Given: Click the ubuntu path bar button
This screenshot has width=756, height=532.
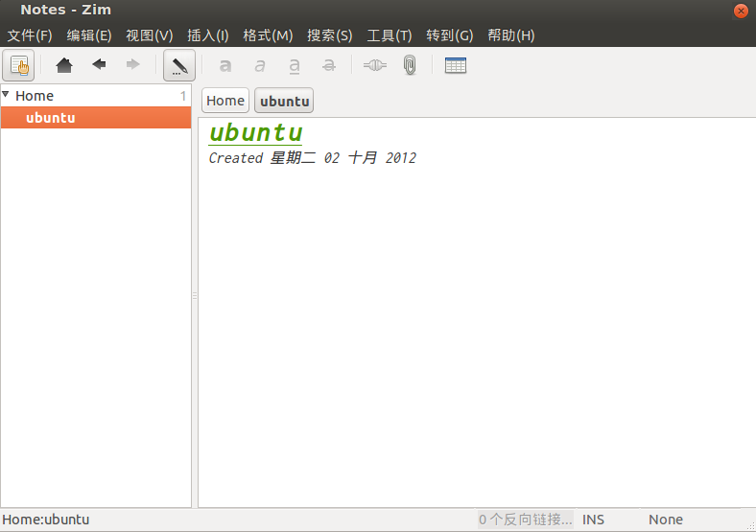Looking at the screenshot, I should [x=284, y=101].
